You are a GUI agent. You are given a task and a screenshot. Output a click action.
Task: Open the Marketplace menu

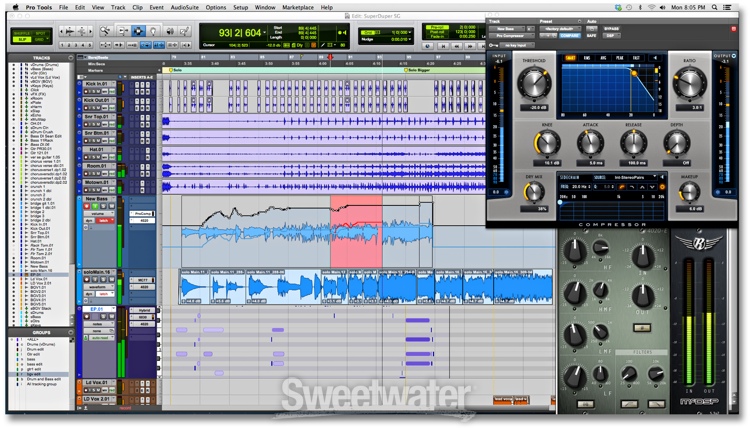click(298, 7)
